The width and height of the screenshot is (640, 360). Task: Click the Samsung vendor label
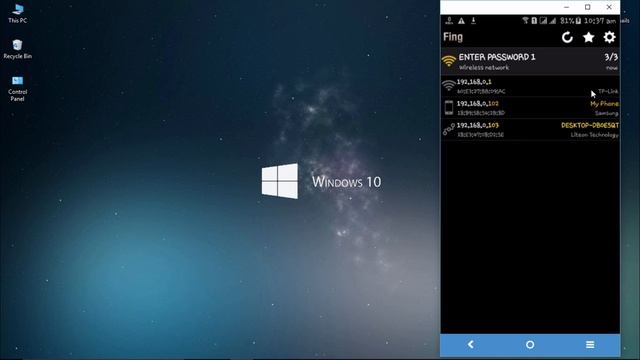(x=607, y=113)
